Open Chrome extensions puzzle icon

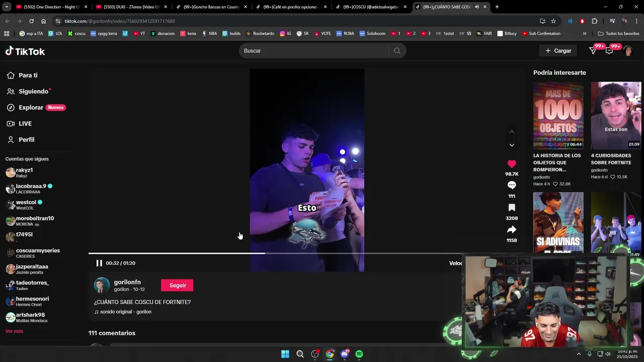click(x=595, y=21)
